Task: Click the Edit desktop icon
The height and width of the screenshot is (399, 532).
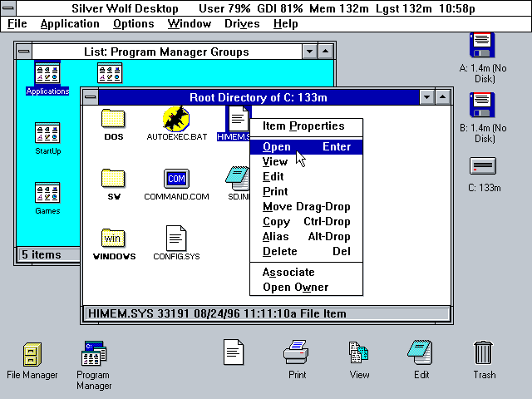Action: pos(420,352)
